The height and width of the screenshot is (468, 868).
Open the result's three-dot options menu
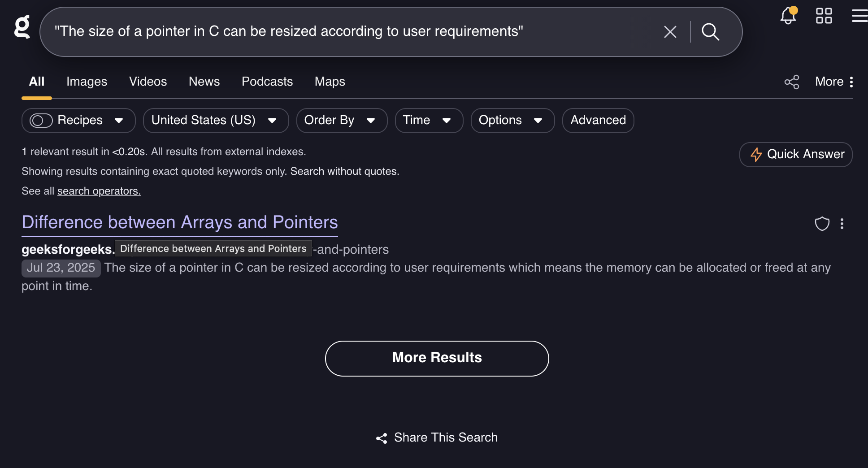pos(842,224)
